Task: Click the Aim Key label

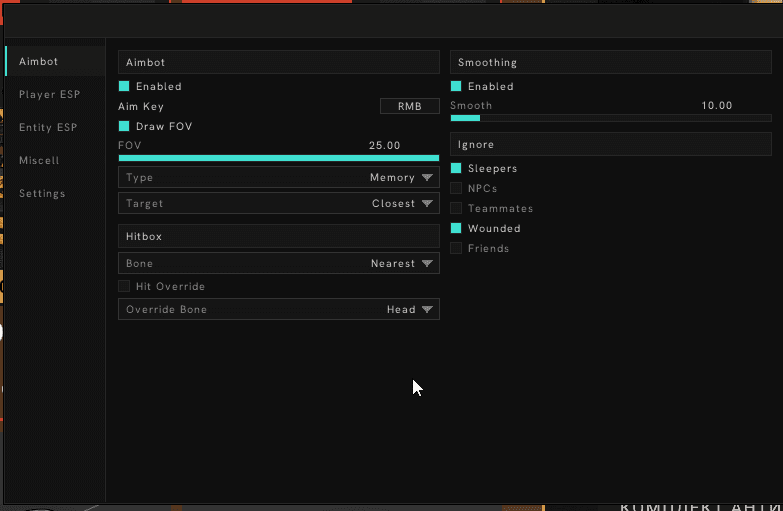Action: (x=141, y=106)
